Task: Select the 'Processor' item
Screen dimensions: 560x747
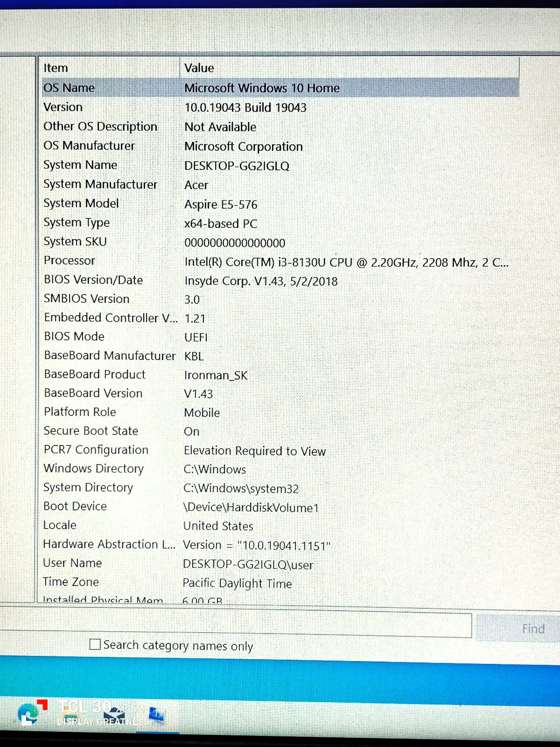Action: click(70, 261)
